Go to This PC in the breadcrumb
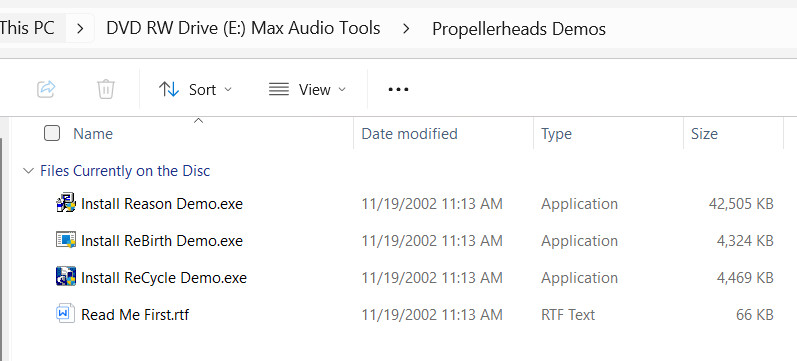This screenshot has width=797, height=361. point(27,27)
